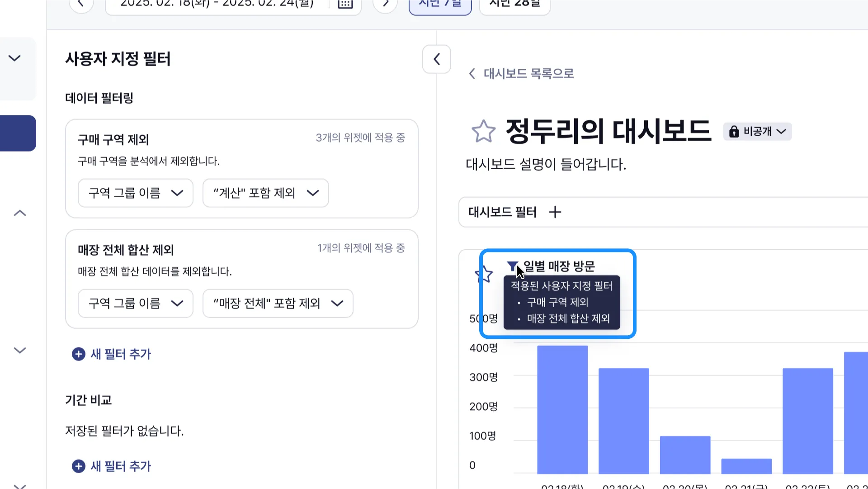Star the 일별 매장 방문 widget
This screenshot has height=489, width=868.
[x=483, y=274]
